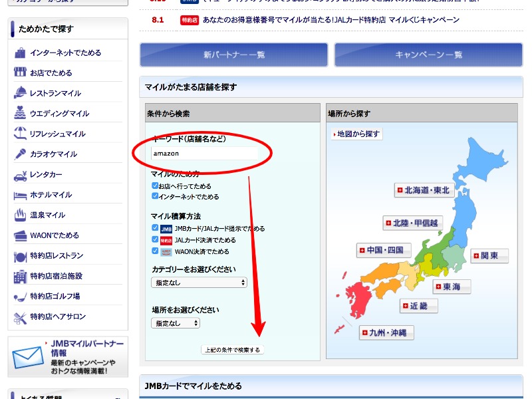Click the card icon for WAONでためる
The image size is (532, 399).
pyautogui.click(x=20, y=235)
